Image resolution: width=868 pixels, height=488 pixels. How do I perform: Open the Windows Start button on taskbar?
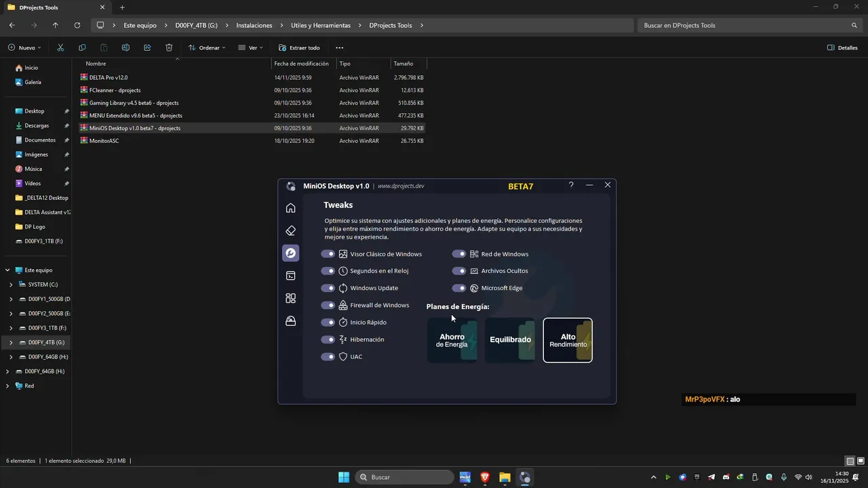[344, 477]
